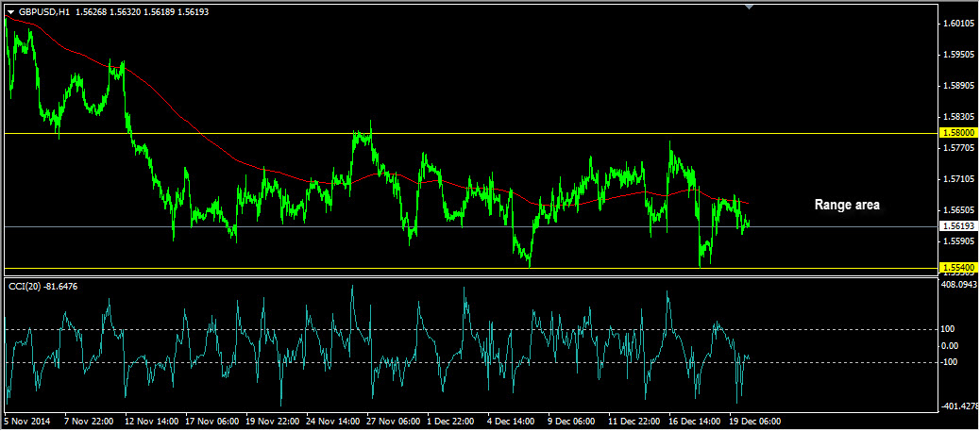980x431 pixels.
Task: Select the "Range area" text label
Action: tap(847, 204)
